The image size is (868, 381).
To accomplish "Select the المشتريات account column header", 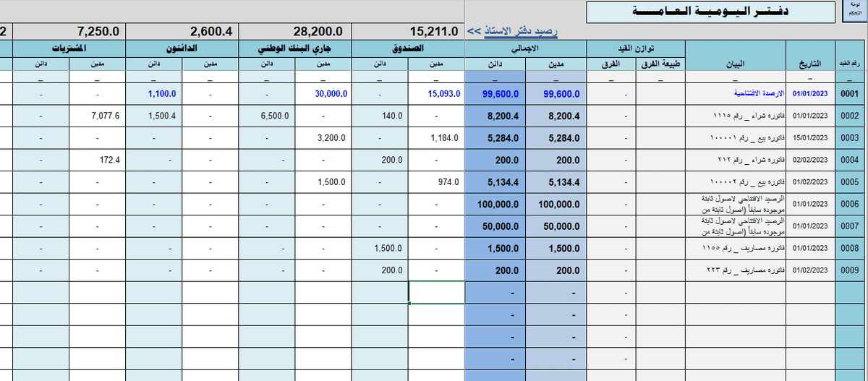I will (69, 48).
